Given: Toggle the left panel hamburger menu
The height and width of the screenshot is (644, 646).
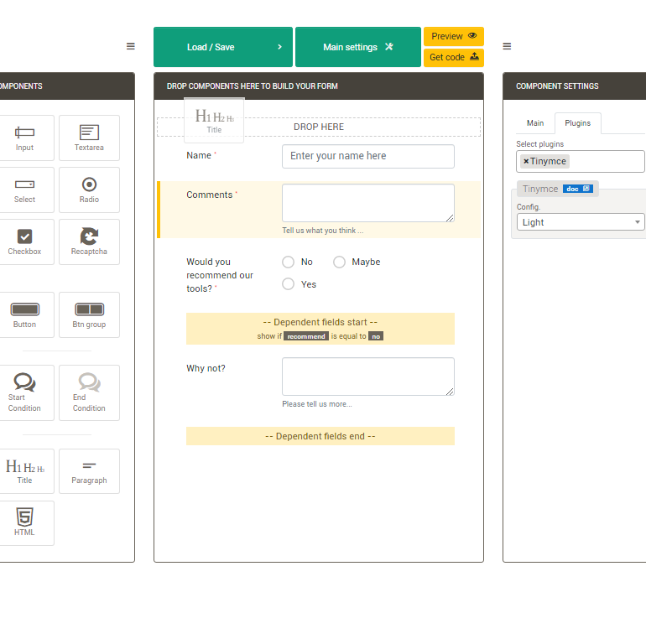Looking at the screenshot, I should tap(130, 46).
